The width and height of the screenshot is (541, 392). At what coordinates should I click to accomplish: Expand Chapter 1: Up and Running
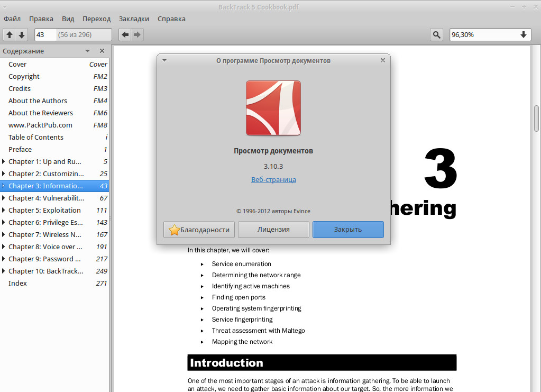[4, 161]
